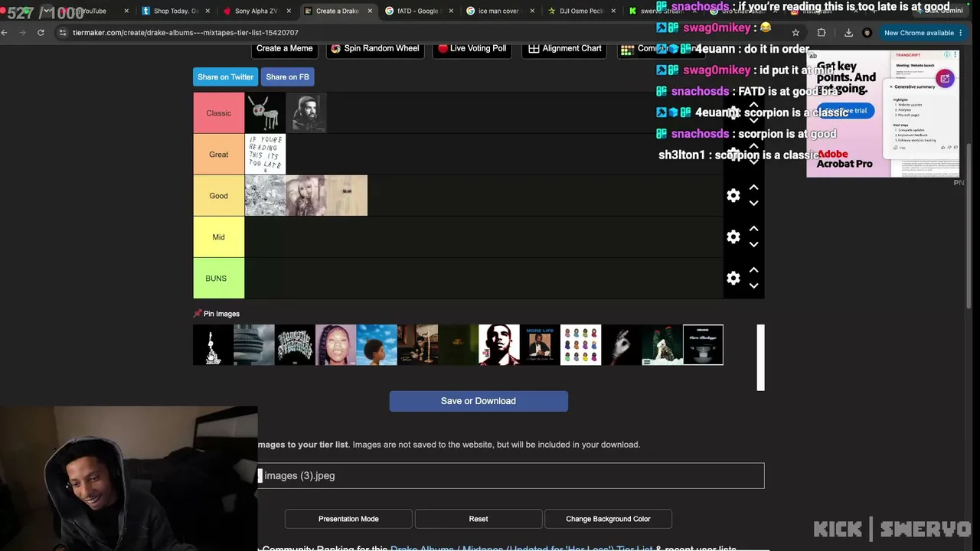
Task: Select handwritten 'If You're Reading This' cover
Action: click(x=265, y=155)
